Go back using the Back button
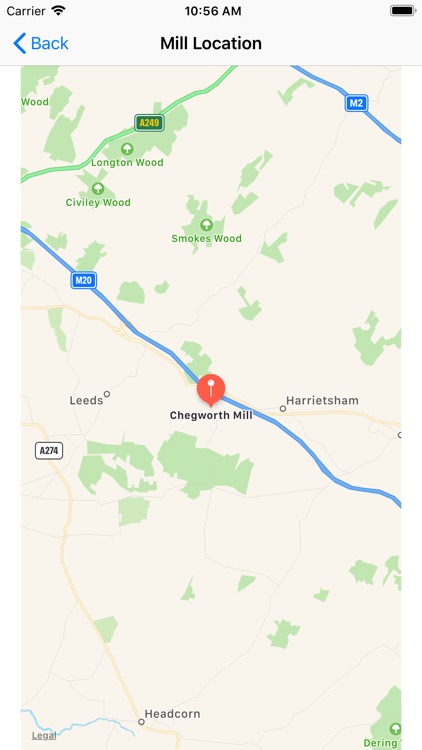422x750 pixels. (40, 43)
